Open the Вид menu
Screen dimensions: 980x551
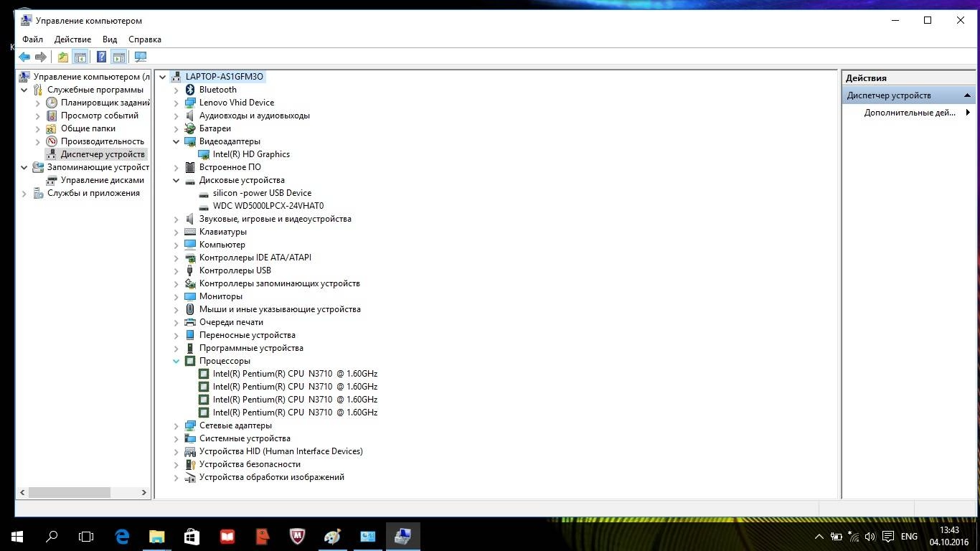[x=110, y=39]
